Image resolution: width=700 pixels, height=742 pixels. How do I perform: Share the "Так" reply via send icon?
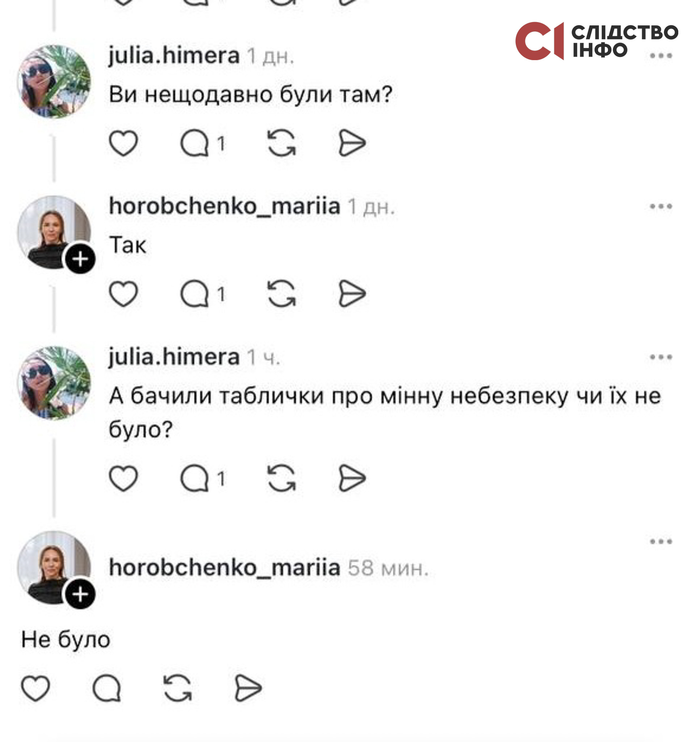[352, 294]
